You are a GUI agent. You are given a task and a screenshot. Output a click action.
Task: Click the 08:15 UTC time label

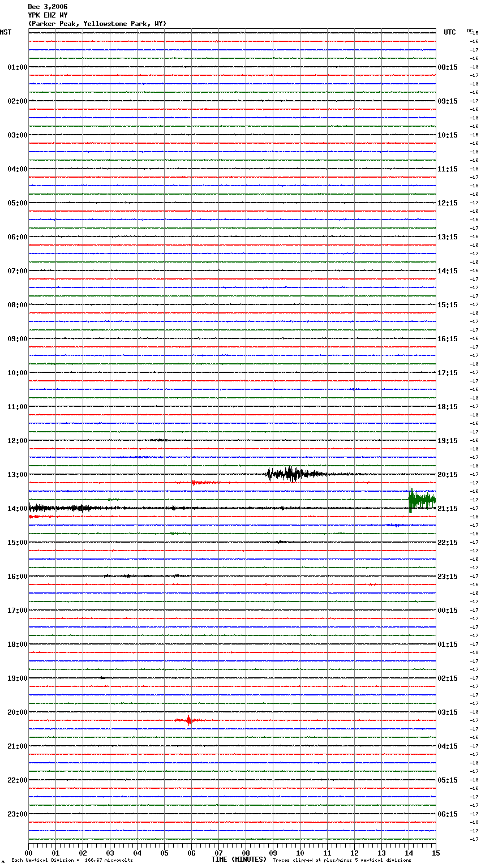[x=448, y=67]
